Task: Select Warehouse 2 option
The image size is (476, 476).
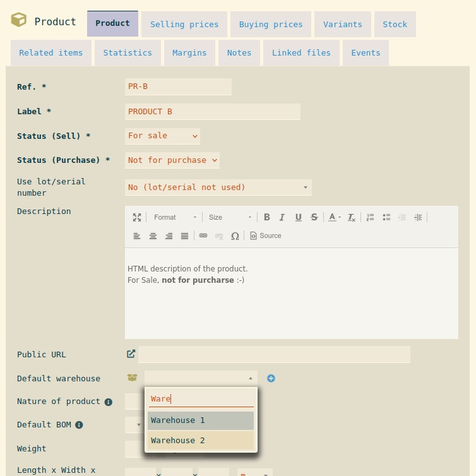Action: tap(201, 441)
